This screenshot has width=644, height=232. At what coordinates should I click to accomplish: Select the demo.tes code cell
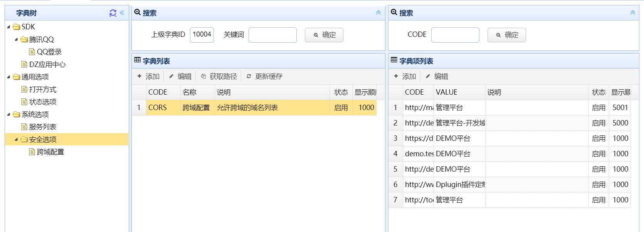coord(418,154)
